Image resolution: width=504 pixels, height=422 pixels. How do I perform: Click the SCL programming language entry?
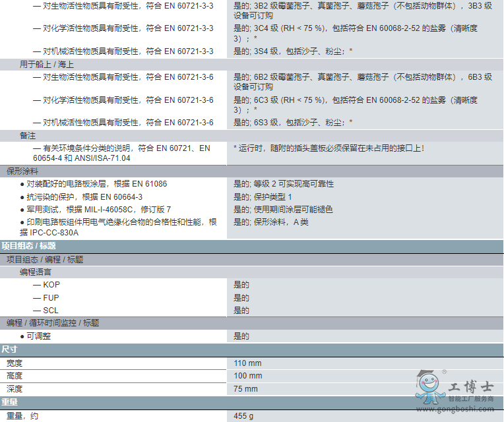51,311
